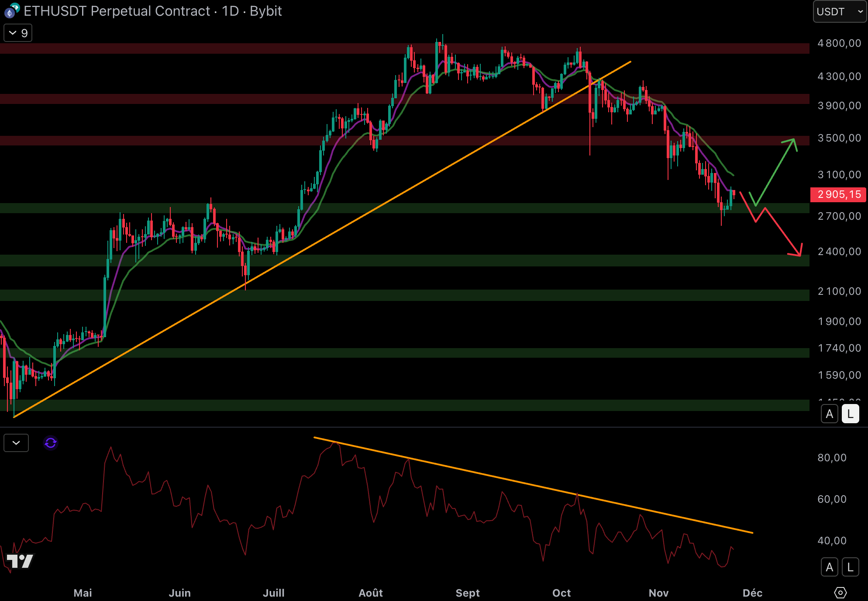
Task: Toggle auto scale A on the lower RSI pane
Action: (830, 567)
